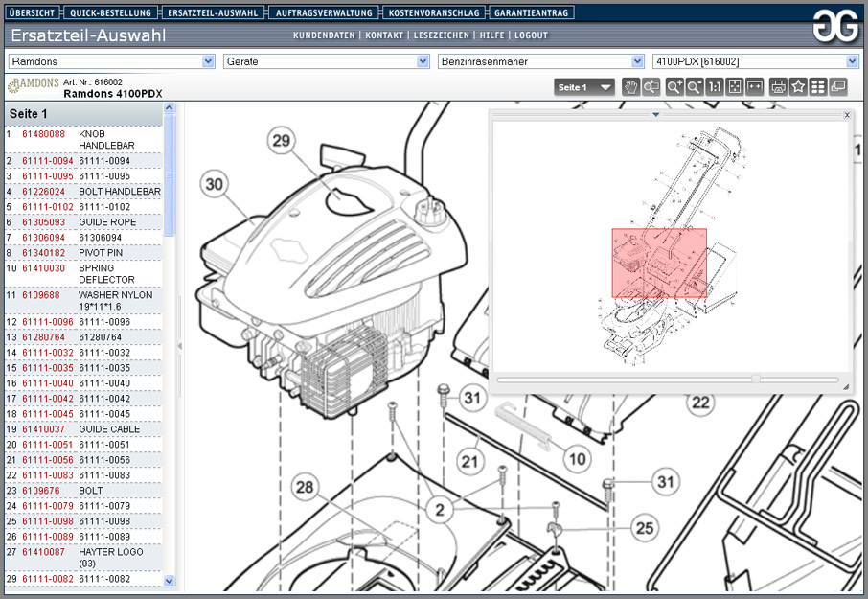Click the red viewport rectangle in overview

pyautogui.click(x=659, y=263)
